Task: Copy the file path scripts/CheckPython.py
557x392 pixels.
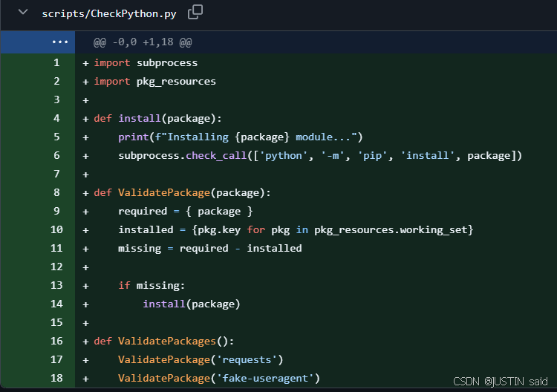Action: (195, 13)
